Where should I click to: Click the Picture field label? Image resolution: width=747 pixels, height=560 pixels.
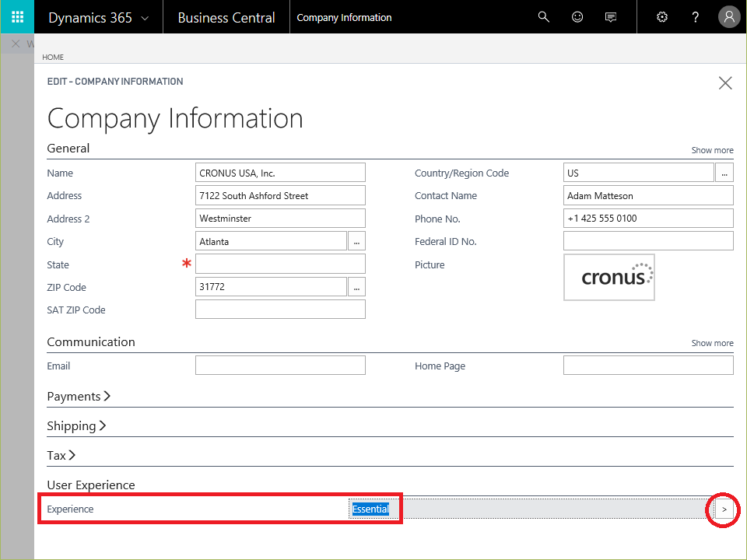point(430,264)
